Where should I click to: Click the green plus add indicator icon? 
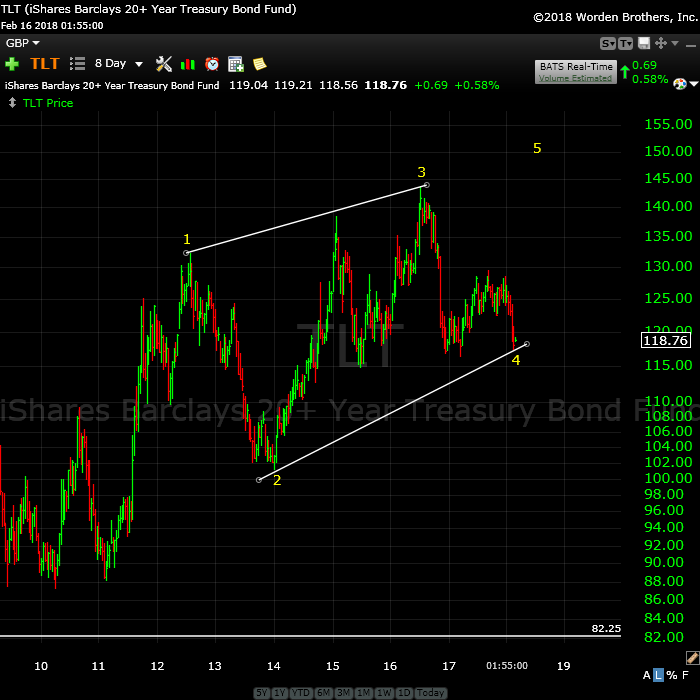(x=12, y=64)
